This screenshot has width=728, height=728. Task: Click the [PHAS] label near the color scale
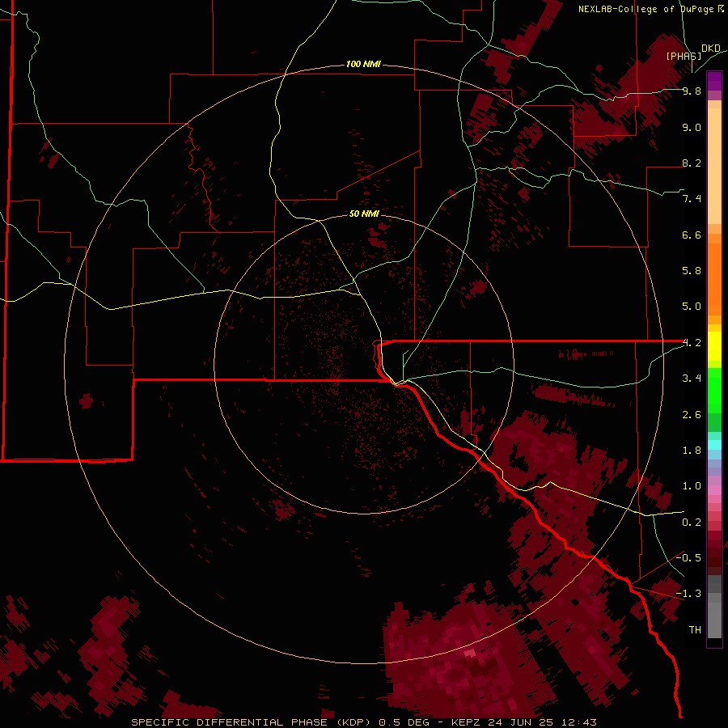coord(684,56)
